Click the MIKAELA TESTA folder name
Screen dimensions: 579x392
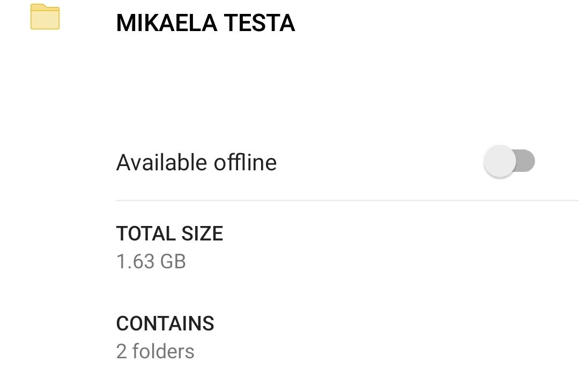tap(205, 23)
